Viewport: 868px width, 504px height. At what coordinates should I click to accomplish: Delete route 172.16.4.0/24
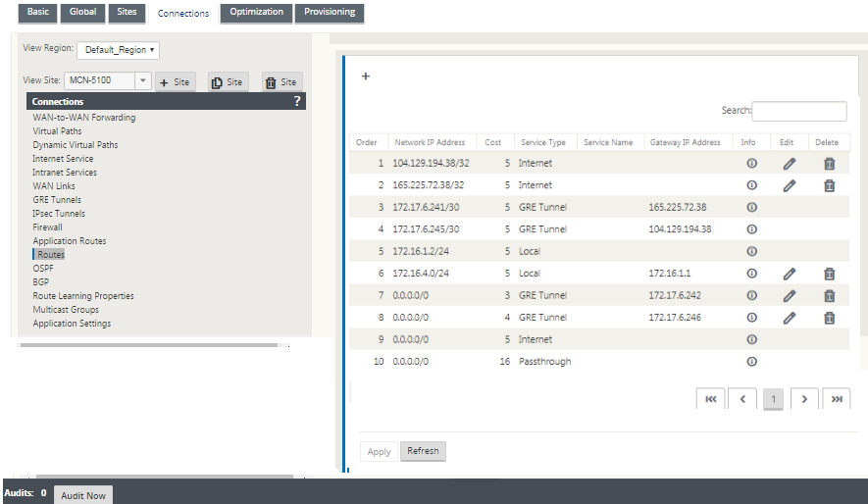click(829, 274)
